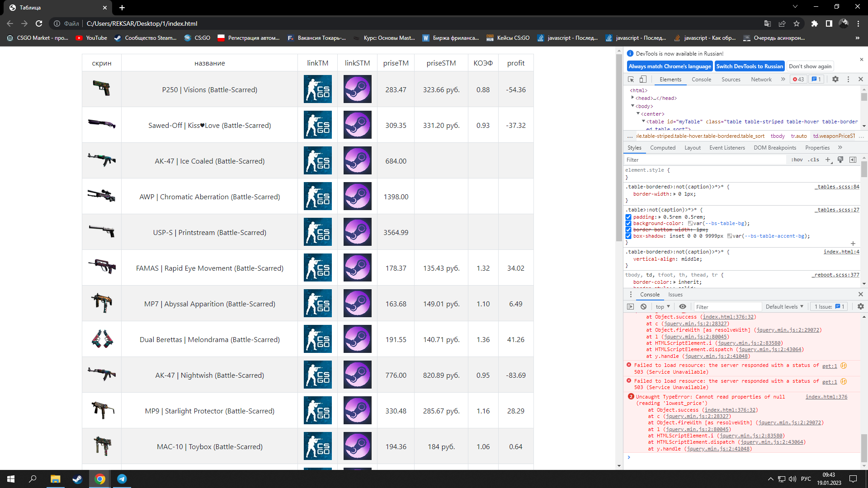Switch to the Console tab in DevTools
This screenshot has width=868, height=488.
[701, 80]
